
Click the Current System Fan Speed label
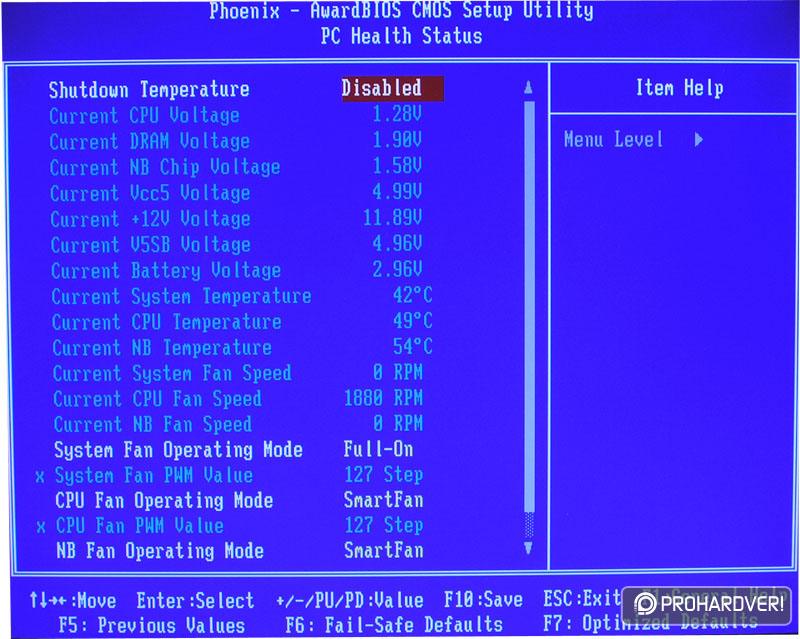(172, 374)
